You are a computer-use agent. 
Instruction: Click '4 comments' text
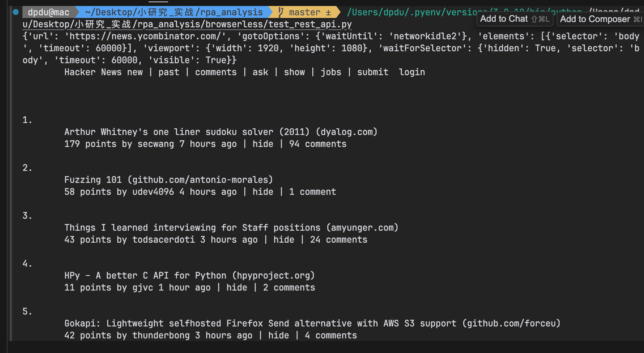click(331, 335)
